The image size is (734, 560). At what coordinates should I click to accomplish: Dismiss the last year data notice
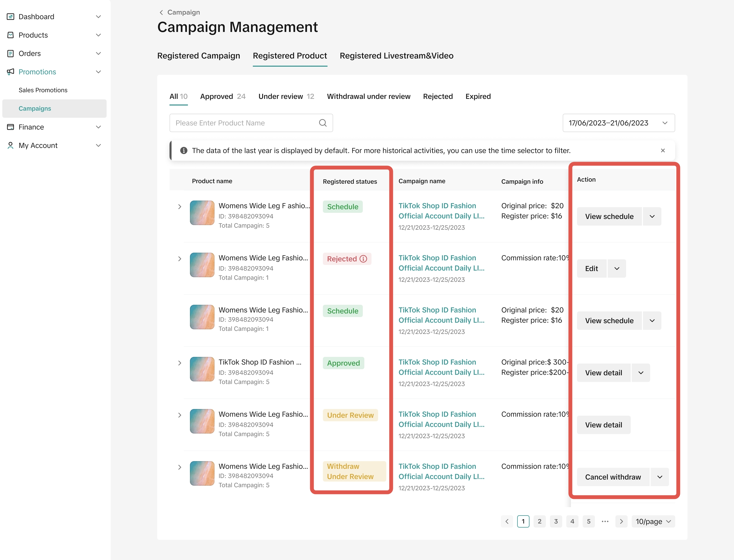pyautogui.click(x=663, y=151)
